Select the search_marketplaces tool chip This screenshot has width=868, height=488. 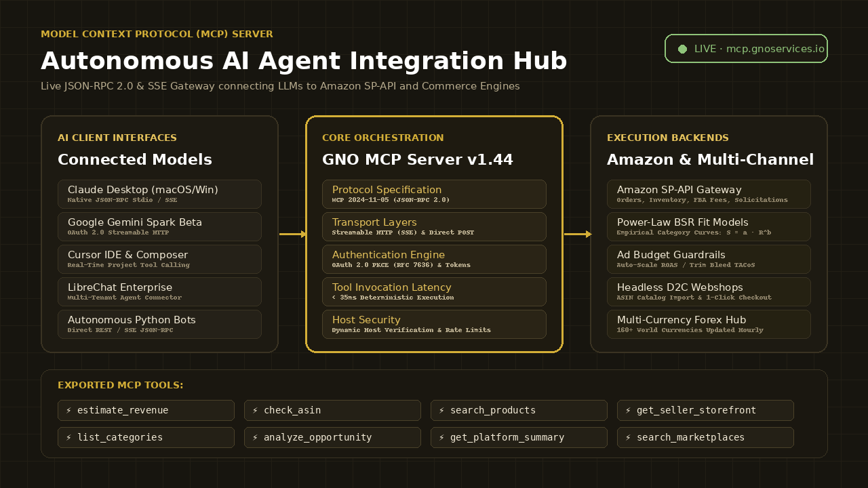705,437
